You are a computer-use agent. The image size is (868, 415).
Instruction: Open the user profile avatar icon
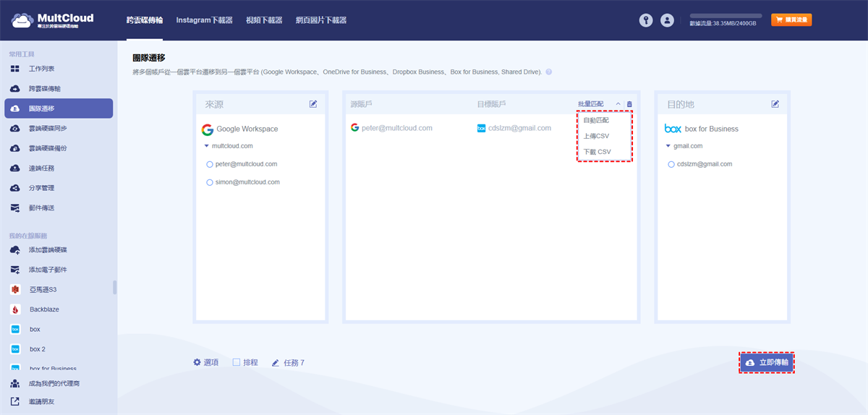[x=667, y=20]
